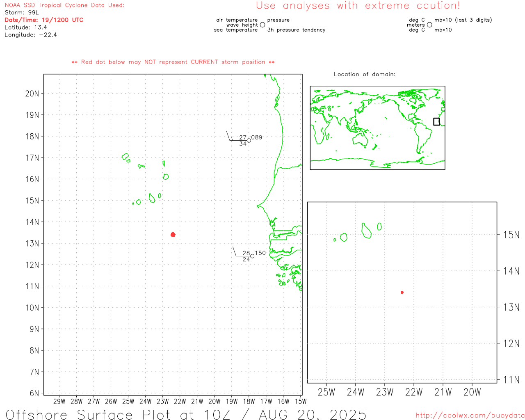Click 'Use analyses with extreme caution!' warning
This screenshot has height=420, width=525.
pyautogui.click(x=358, y=6)
